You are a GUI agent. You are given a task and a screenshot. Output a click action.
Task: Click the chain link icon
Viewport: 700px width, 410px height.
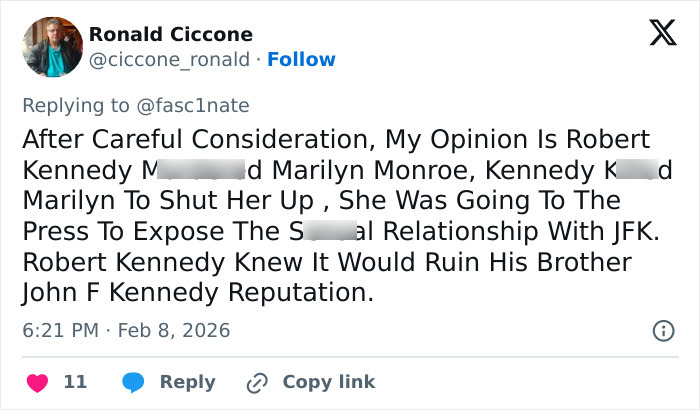[x=257, y=382]
